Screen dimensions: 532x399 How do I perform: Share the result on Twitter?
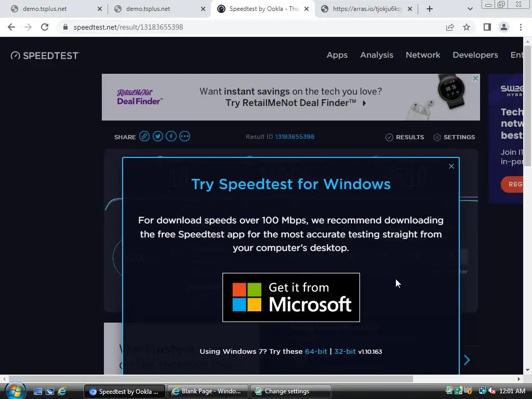(x=158, y=137)
